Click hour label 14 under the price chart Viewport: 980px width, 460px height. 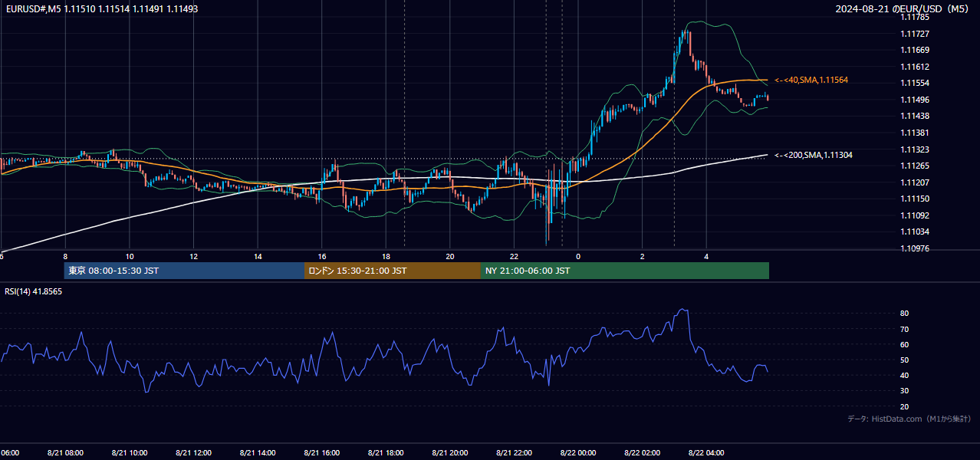click(258, 256)
